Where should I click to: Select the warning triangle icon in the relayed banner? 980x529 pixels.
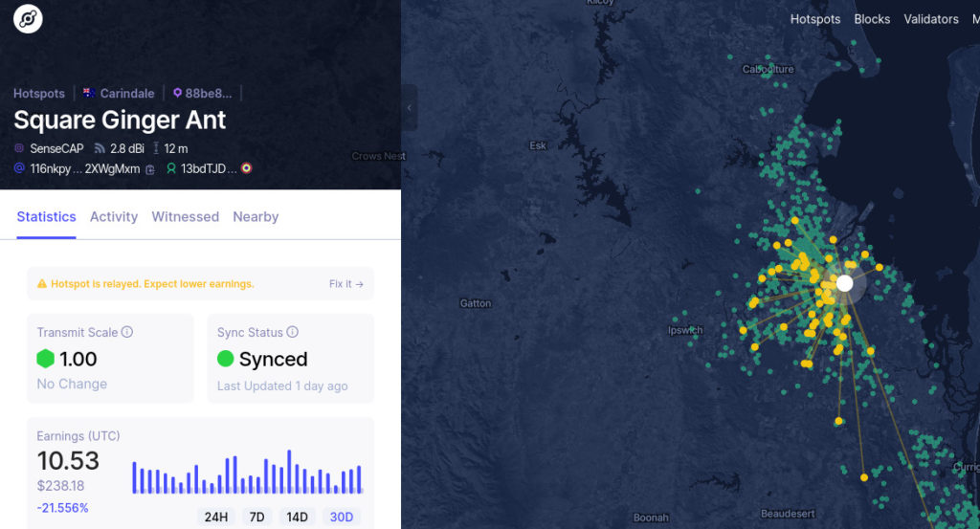coord(42,283)
